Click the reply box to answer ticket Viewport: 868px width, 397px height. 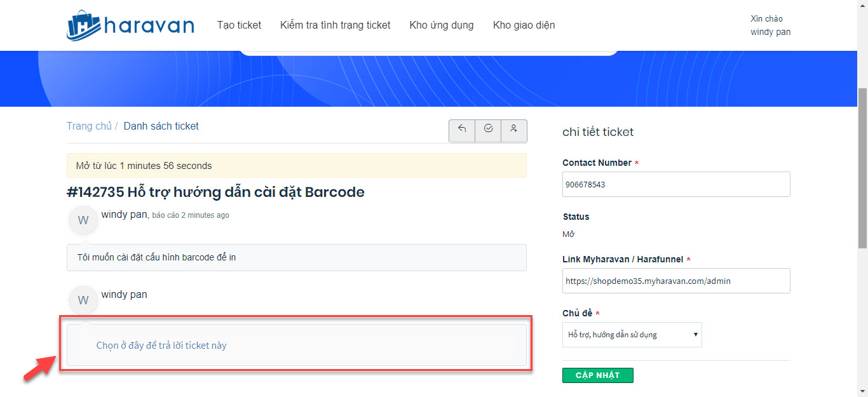point(296,346)
